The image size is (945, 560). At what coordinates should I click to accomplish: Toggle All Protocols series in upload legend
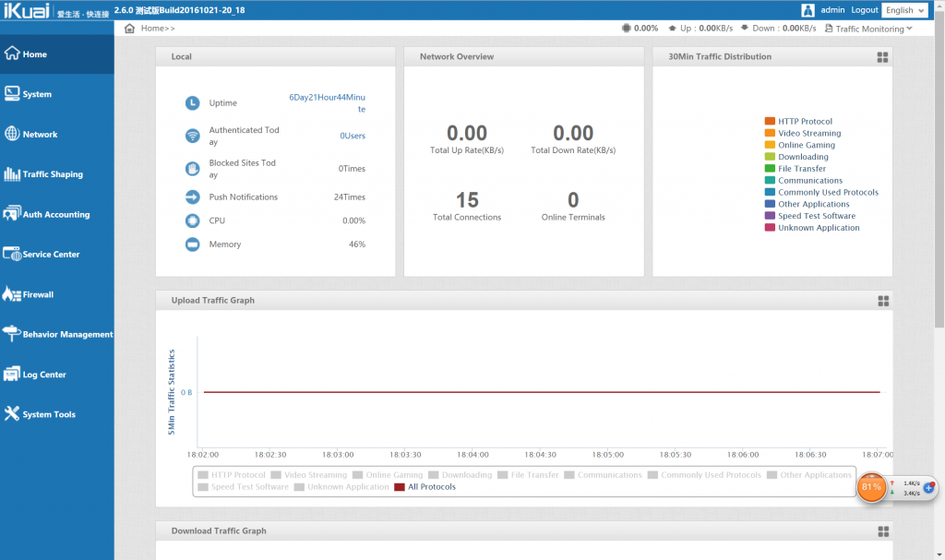tap(425, 487)
